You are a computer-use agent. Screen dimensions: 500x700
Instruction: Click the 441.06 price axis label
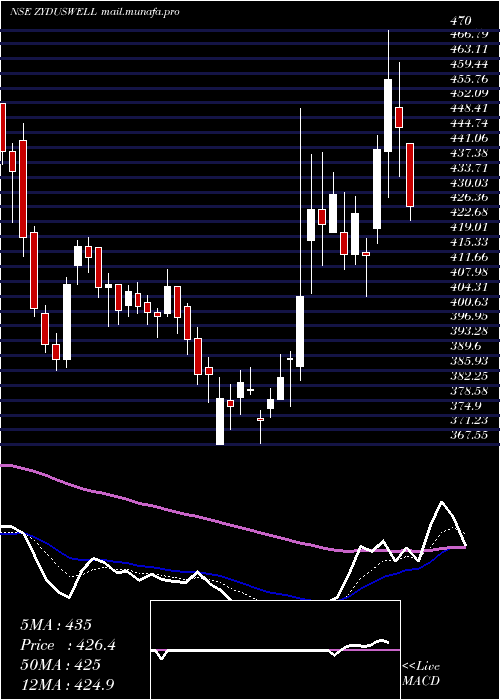[469, 138]
